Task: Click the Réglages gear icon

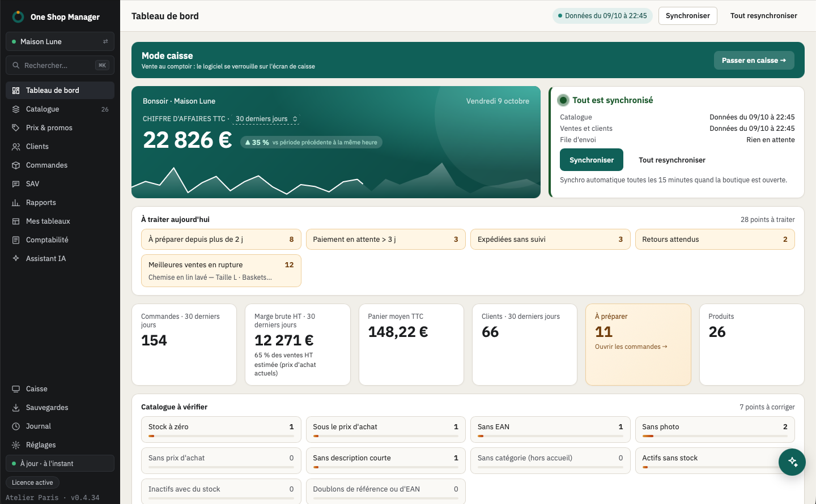Action: (x=16, y=445)
